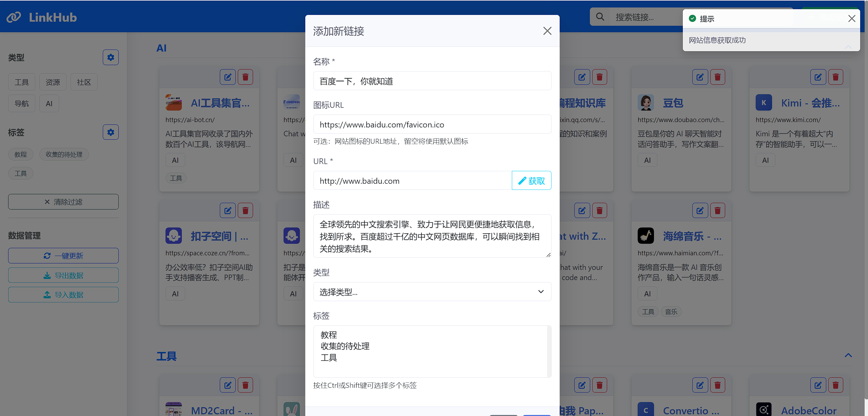Click the 豆包 avatar thumbnail
The height and width of the screenshot is (416, 868).
coord(645,102)
